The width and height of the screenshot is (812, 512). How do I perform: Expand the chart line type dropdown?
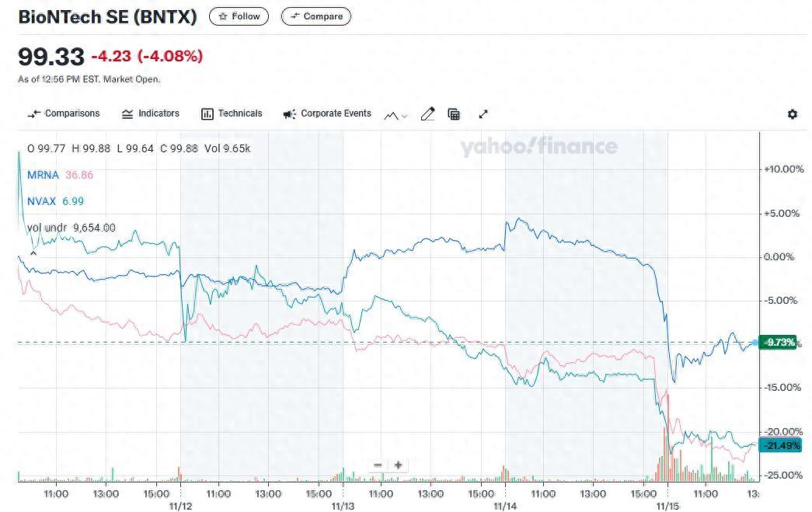pos(396,115)
